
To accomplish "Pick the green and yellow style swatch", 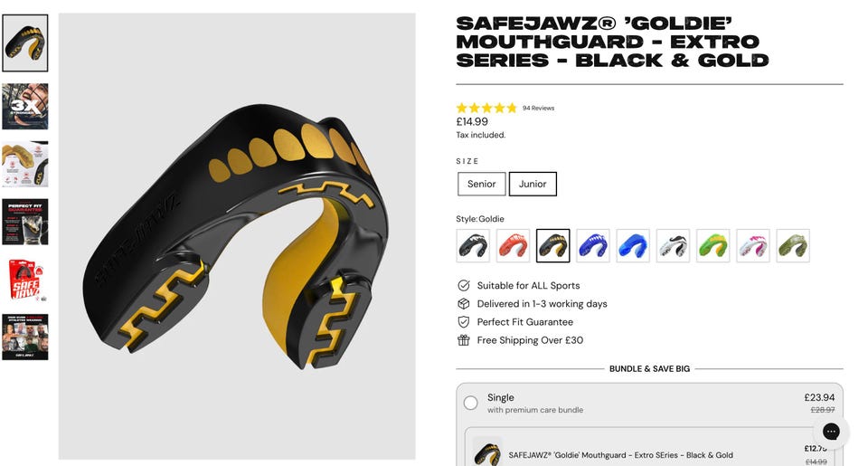I will coord(713,245).
